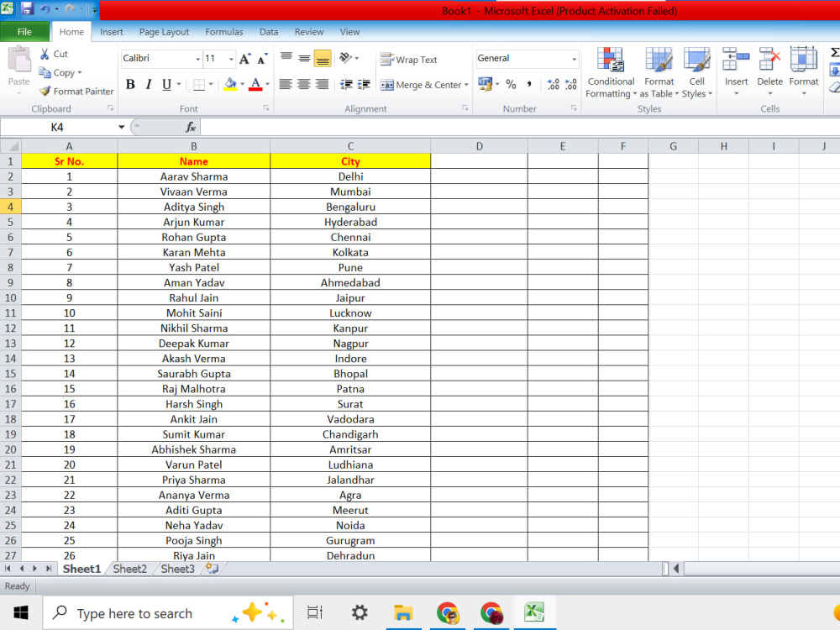The height and width of the screenshot is (630, 840).
Task: Toggle Bottom Align (highlighted)
Action: [323, 58]
